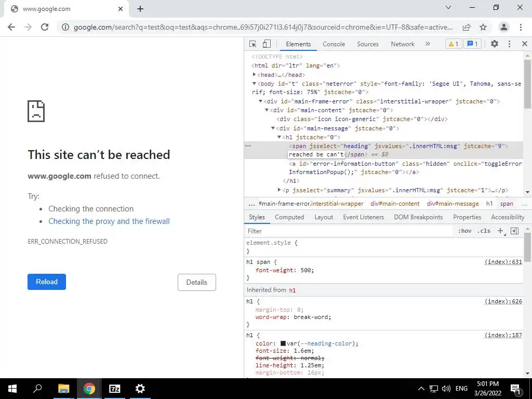Select h1 in the breadcrumb bar
532x399 pixels.
click(x=489, y=204)
